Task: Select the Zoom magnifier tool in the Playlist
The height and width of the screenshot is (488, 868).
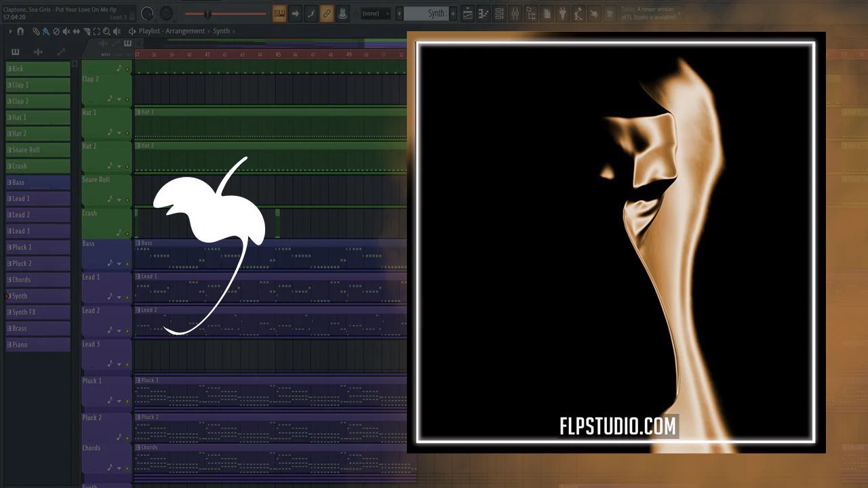Action: 107,31
